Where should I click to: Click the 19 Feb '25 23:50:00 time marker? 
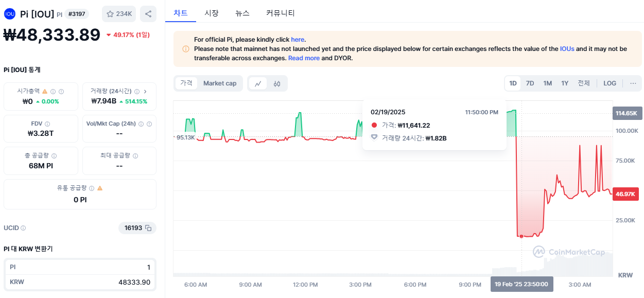(521, 284)
